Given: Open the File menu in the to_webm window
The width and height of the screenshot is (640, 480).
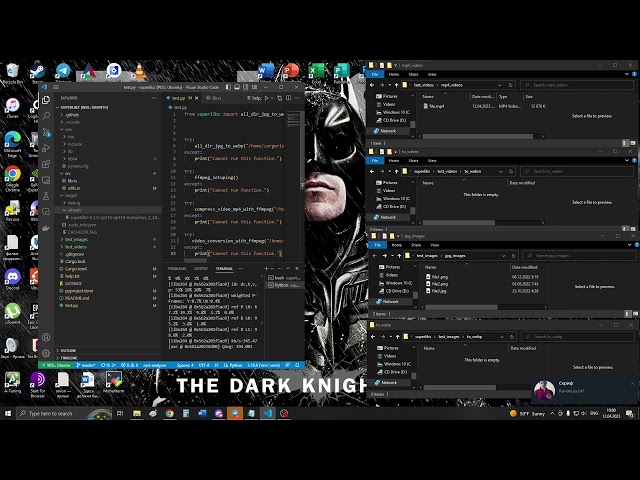Looking at the screenshot, I should pyautogui.click(x=375, y=160).
